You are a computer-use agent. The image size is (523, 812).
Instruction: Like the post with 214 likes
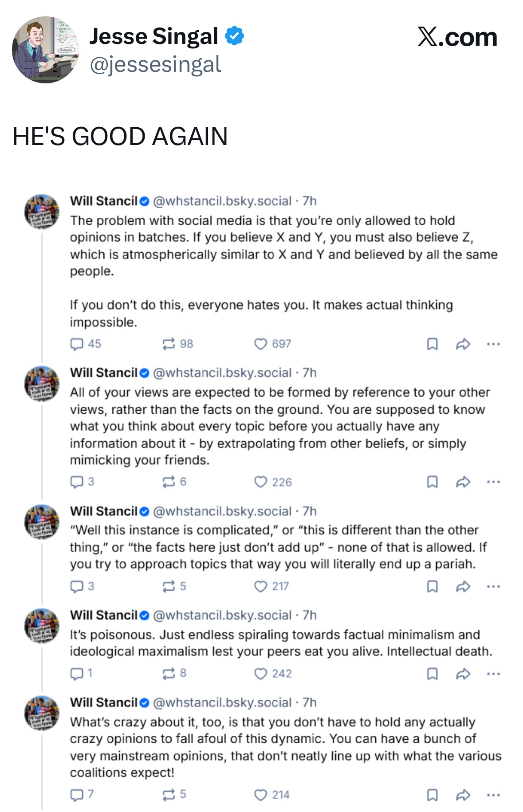[x=260, y=795]
